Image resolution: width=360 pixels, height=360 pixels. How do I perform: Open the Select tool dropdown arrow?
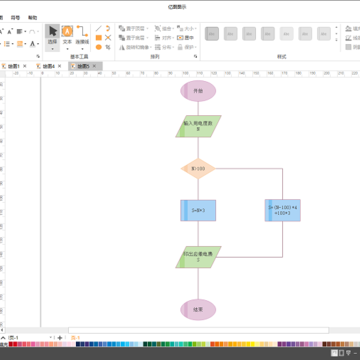(53, 49)
